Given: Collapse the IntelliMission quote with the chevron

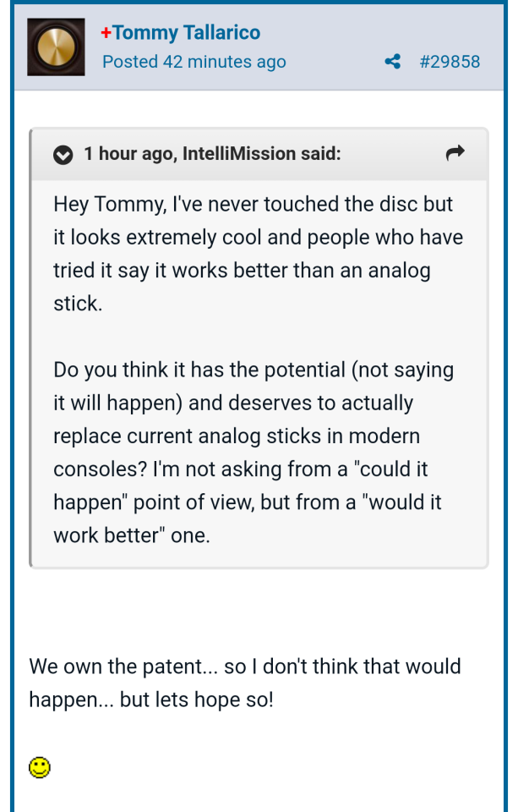Looking at the screenshot, I should click(63, 155).
